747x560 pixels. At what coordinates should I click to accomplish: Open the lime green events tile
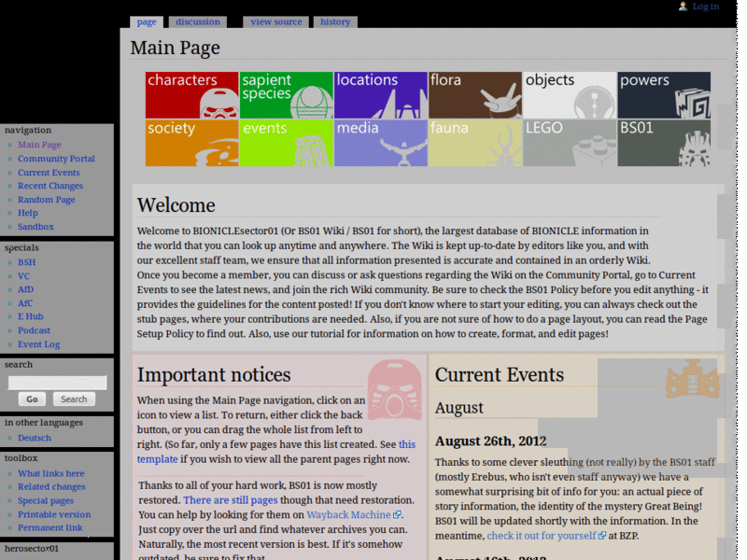[287, 143]
